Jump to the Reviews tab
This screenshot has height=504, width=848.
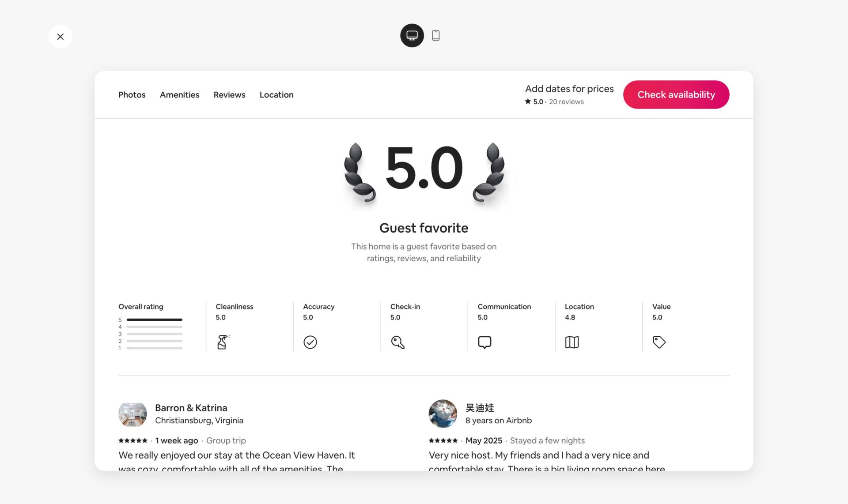(x=229, y=94)
